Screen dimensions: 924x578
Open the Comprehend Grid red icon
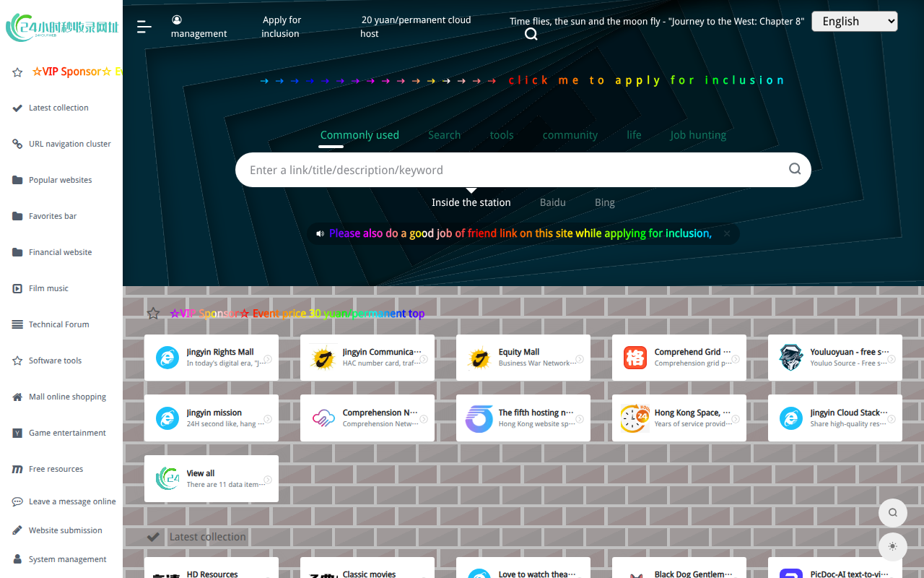pos(635,358)
